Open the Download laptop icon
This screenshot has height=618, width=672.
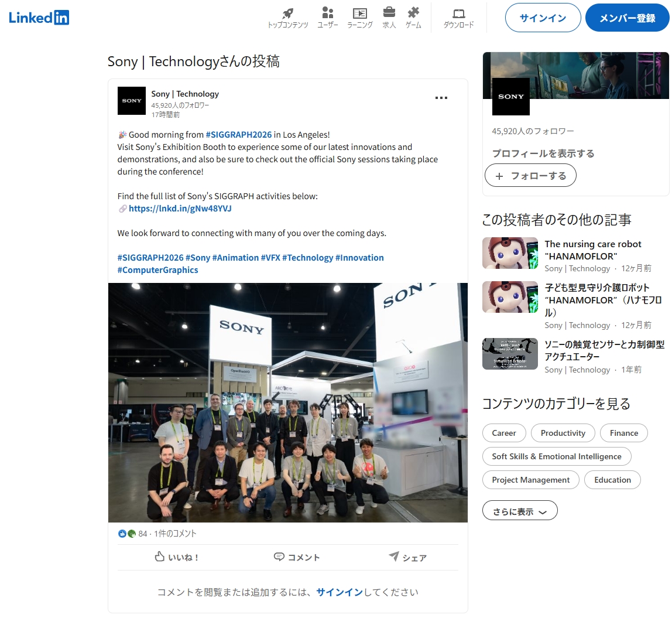pos(458,18)
